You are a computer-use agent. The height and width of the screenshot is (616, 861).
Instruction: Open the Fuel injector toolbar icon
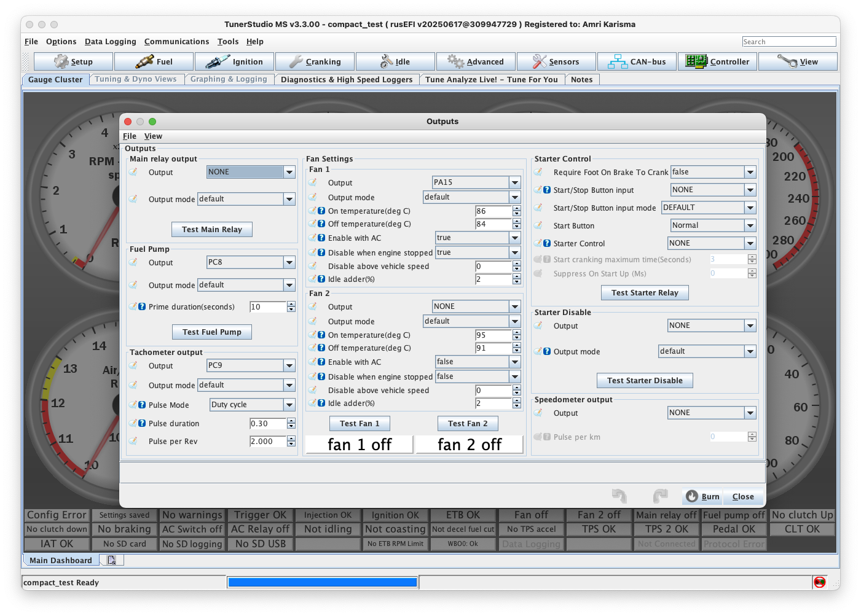pyautogui.click(x=144, y=61)
